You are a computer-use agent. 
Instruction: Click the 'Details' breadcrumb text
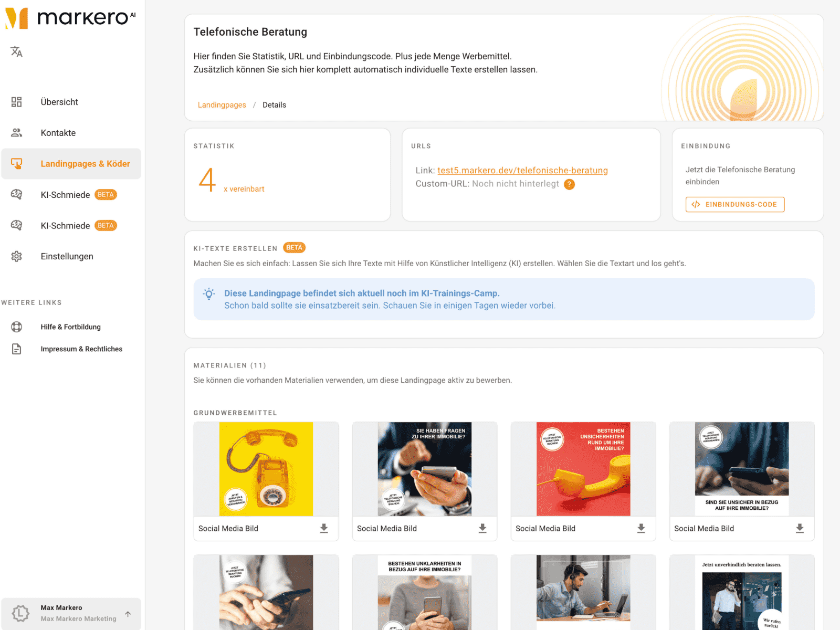pos(274,105)
